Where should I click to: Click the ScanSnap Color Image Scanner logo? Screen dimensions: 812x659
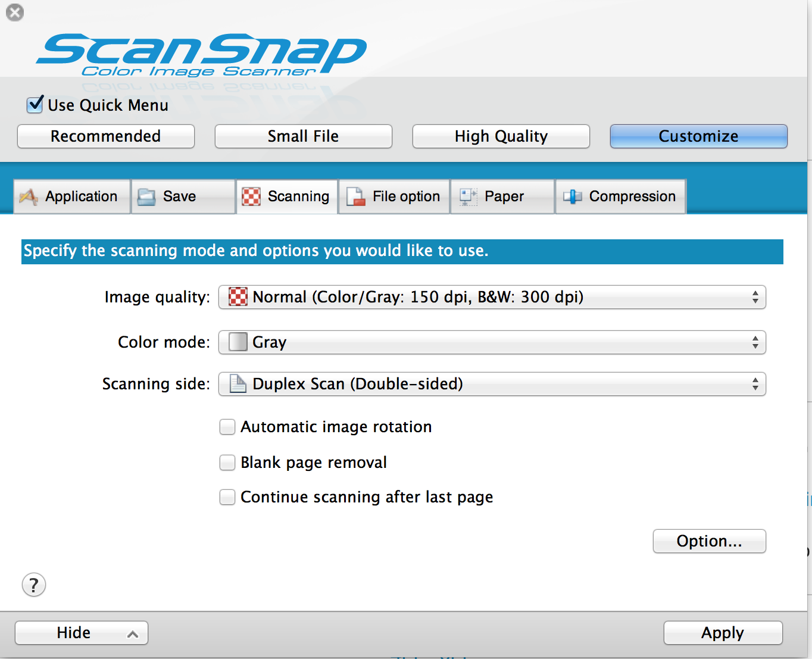(x=201, y=55)
